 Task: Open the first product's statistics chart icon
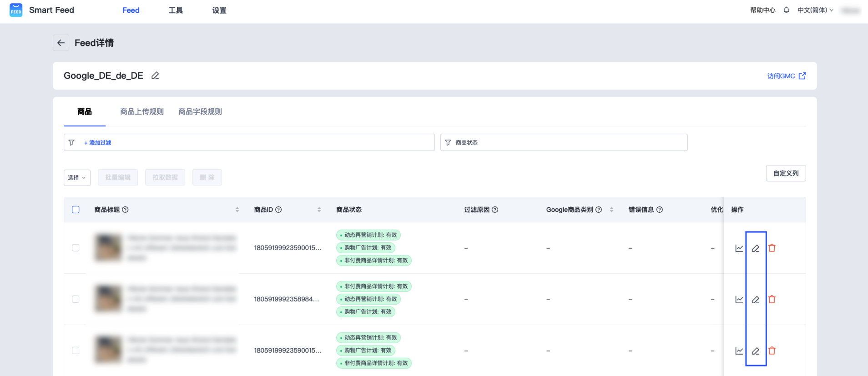739,248
